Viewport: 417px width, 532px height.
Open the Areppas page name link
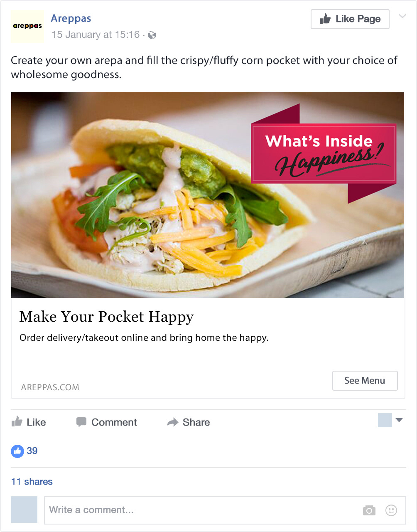[x=71, y=18]
